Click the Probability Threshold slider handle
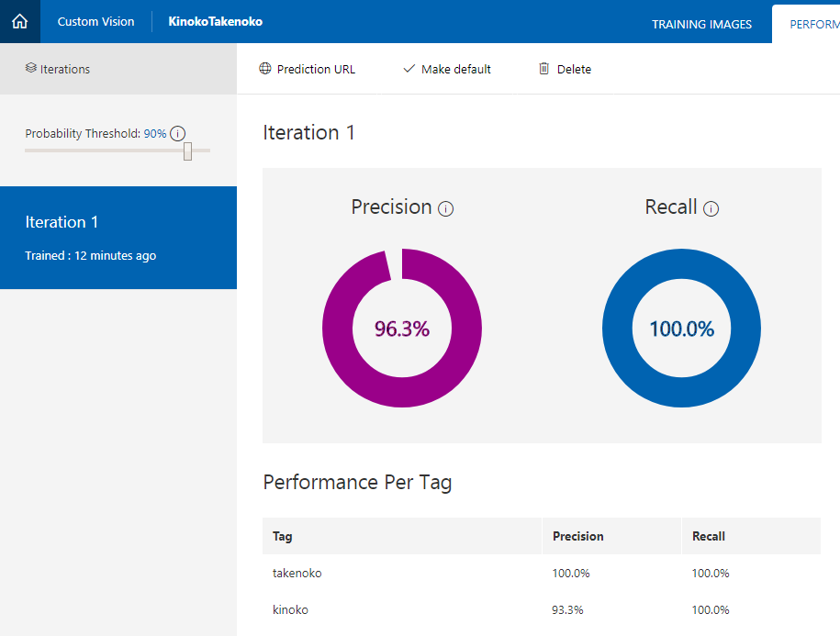Image resolution: width=840 pixels, height=636 pixels. point(187,151)
